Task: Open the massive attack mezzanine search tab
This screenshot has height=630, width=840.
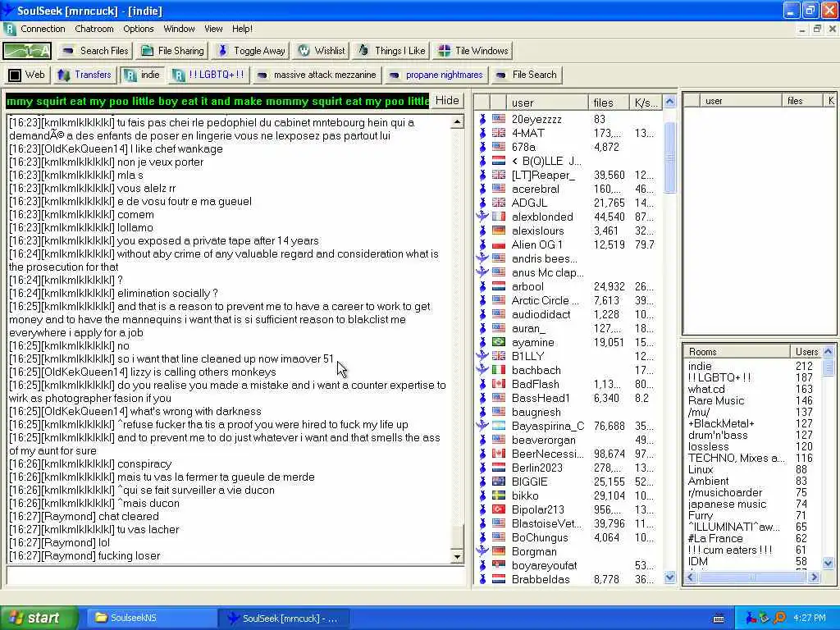Action: [x=317, y=75]
